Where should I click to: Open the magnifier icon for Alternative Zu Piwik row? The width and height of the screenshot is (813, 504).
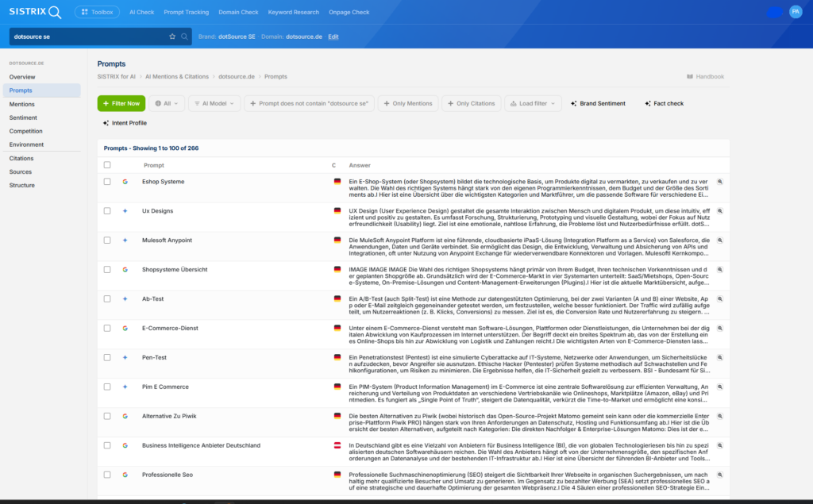click(x=719, y=417)
